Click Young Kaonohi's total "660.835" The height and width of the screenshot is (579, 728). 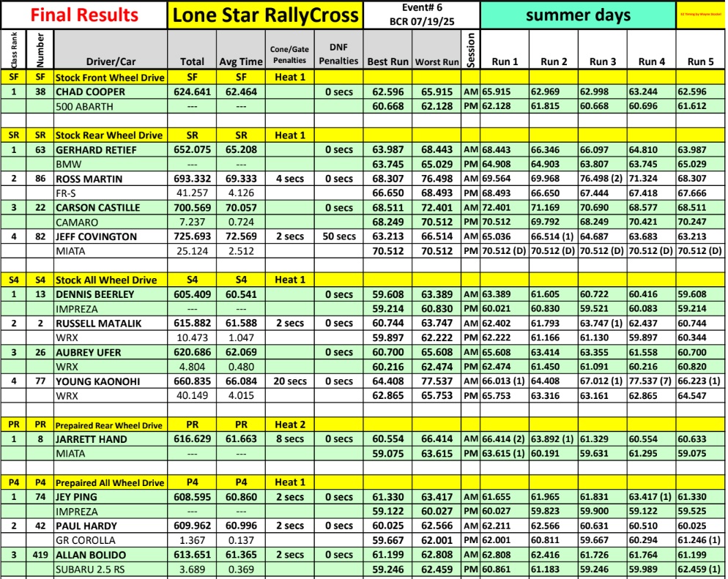coord(192,381)
